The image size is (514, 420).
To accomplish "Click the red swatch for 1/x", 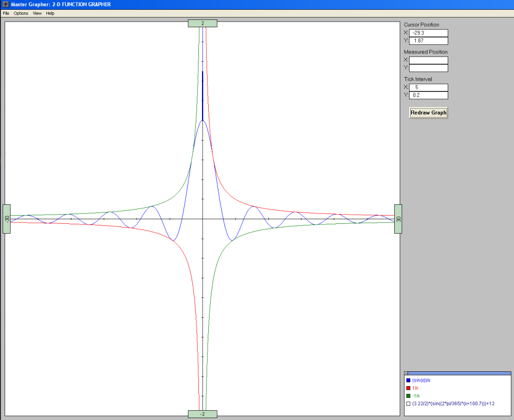I will (x=408, y=388).
